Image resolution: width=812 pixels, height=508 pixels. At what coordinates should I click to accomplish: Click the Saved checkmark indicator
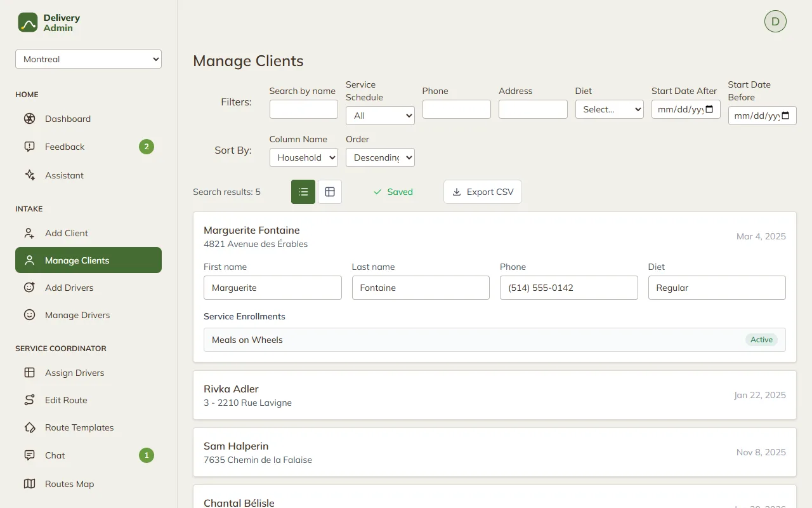tap(393, 192)
